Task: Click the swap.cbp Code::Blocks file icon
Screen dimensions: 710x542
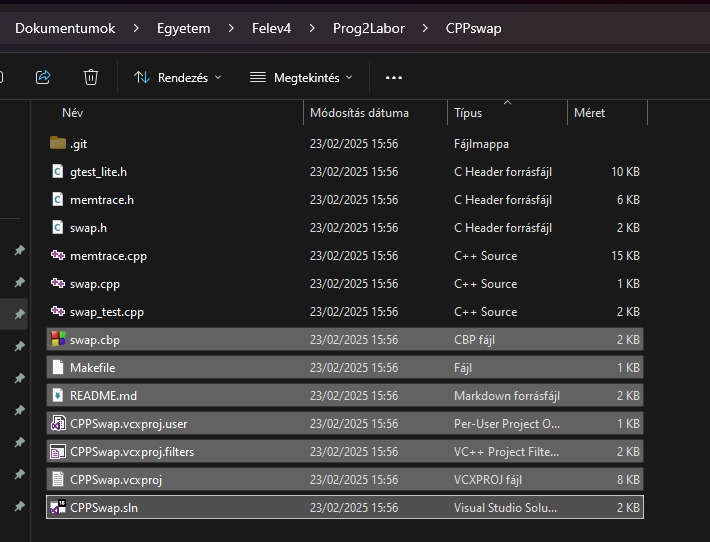Action: (x=58, y=339)
